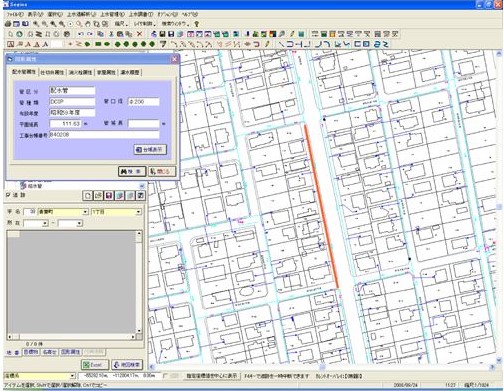
Task: Click the lightbulb help icon
Action: point(197,24)
